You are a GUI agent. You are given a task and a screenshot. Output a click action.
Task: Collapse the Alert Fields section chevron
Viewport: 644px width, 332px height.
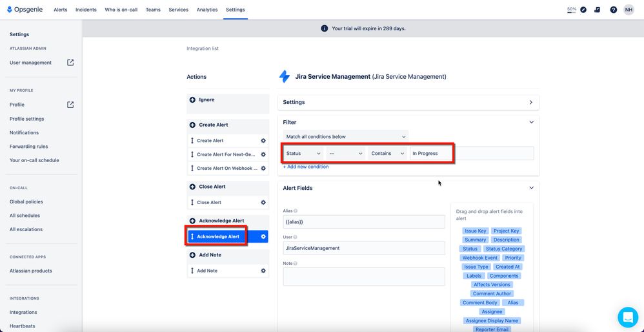(x=532, y=188)
